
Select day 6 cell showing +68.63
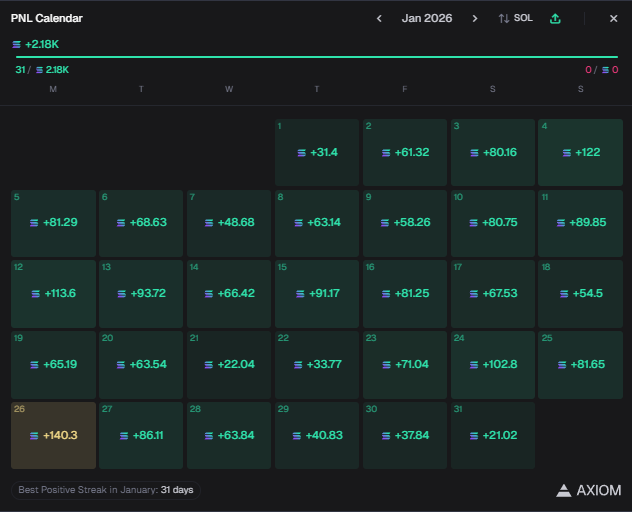(x=141, y=223)
